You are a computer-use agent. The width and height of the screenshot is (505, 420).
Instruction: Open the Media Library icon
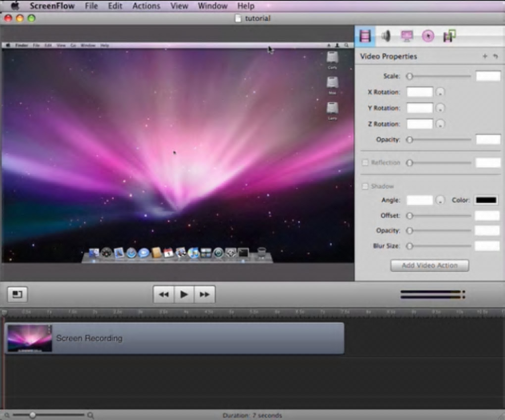450,36
